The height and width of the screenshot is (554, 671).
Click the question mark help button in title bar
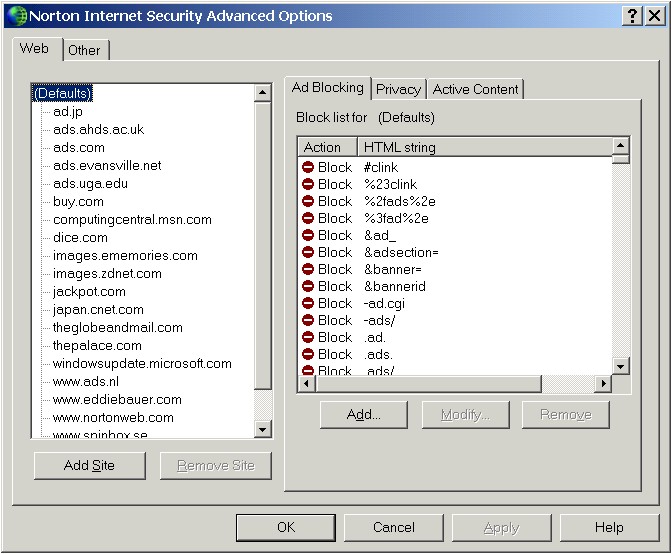632,16
